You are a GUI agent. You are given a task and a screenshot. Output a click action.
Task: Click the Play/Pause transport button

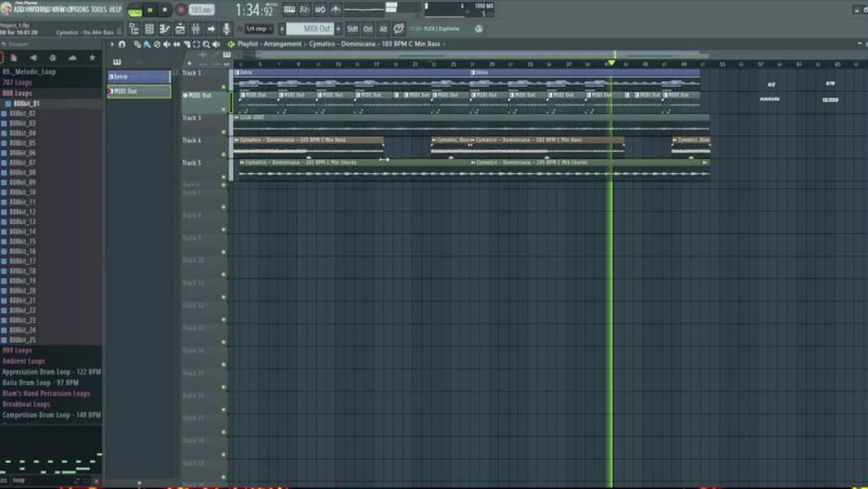point(149,10)
